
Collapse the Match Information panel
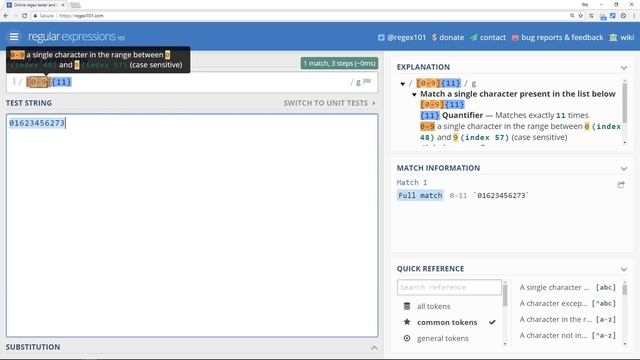tap(624, 168)
